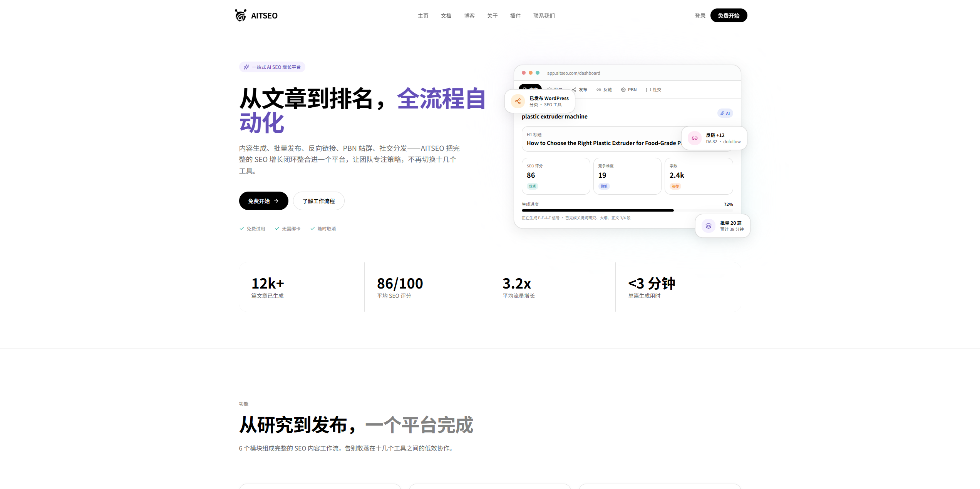Open 文档 in the top navigation

tap(446, 16)
